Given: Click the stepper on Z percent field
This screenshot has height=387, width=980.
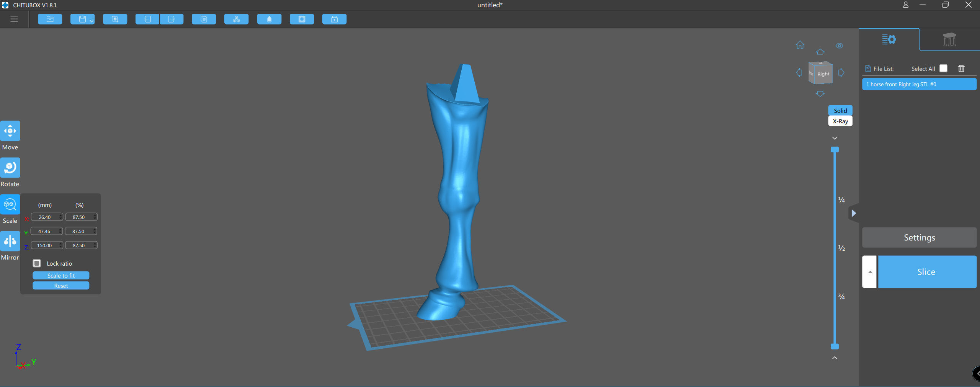Looking at the screenshot, I should point(95,245).
